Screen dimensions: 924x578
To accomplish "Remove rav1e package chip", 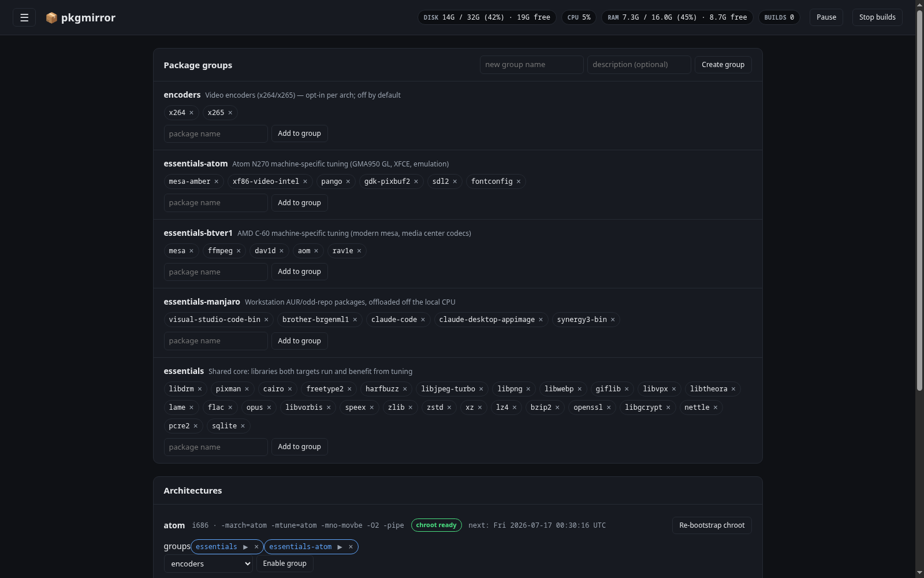I will pyautogui.click(x=359, y=251).
